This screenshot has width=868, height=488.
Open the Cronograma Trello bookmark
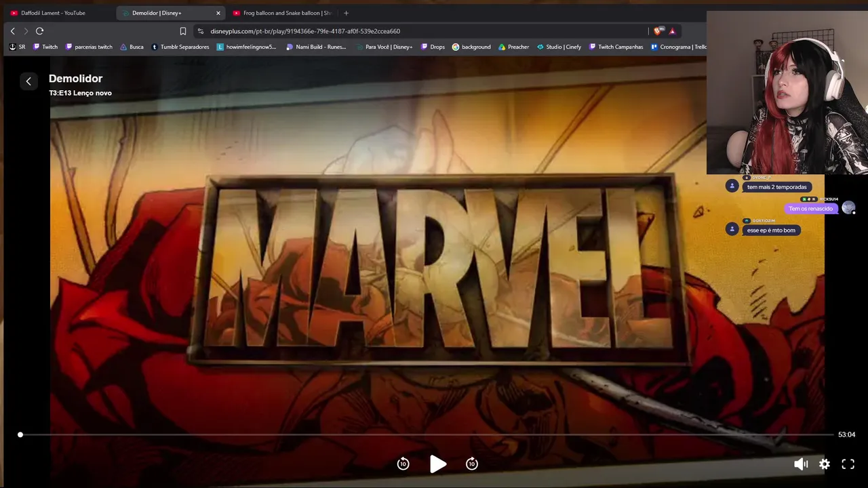coord(678,47)
